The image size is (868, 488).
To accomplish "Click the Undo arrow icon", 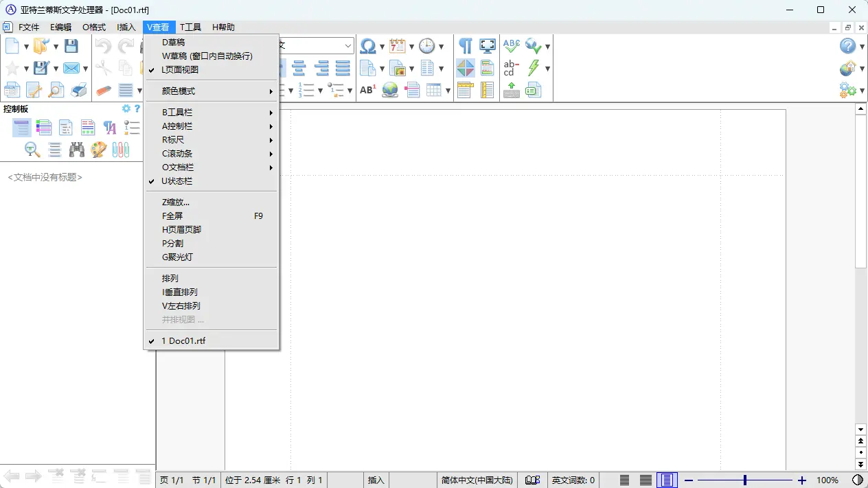I will tap(104, 46).
